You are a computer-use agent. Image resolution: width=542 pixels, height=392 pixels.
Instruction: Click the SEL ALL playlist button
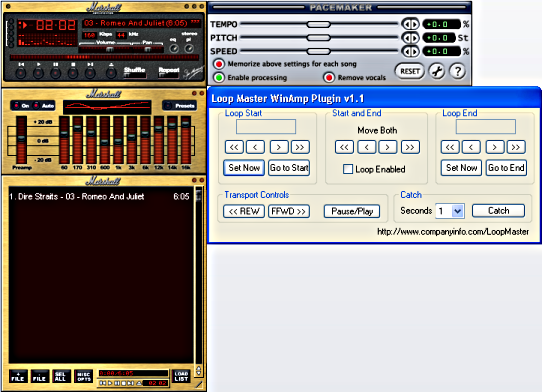pyautogui.click(x=61, y=376)
